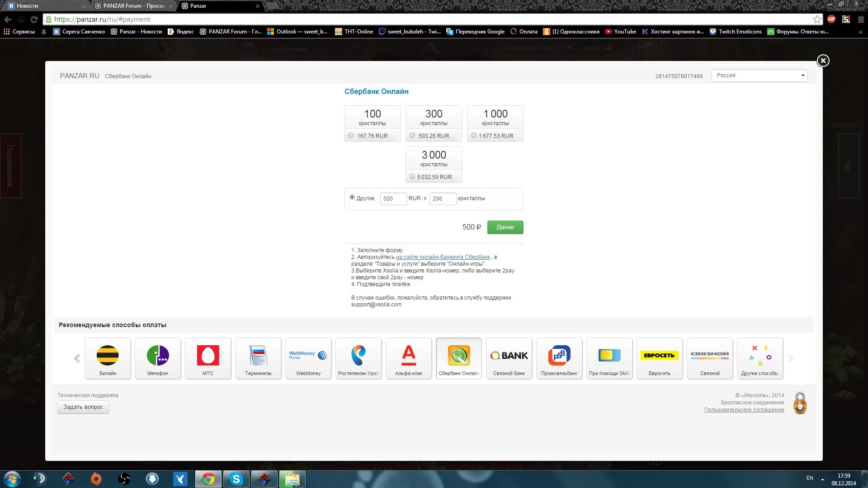Select Ростелеком-Урал payment tile
This screenshot has width=868, height=488.
(359, 358)
